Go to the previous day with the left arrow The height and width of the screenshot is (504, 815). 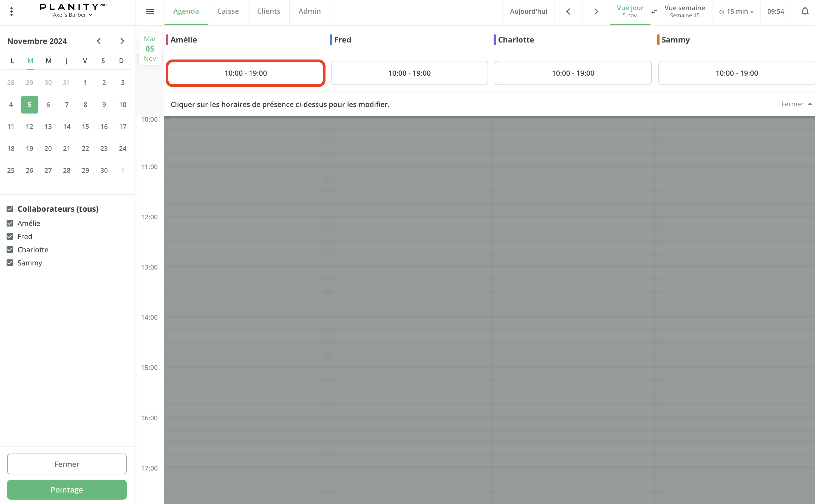point(568,11)
